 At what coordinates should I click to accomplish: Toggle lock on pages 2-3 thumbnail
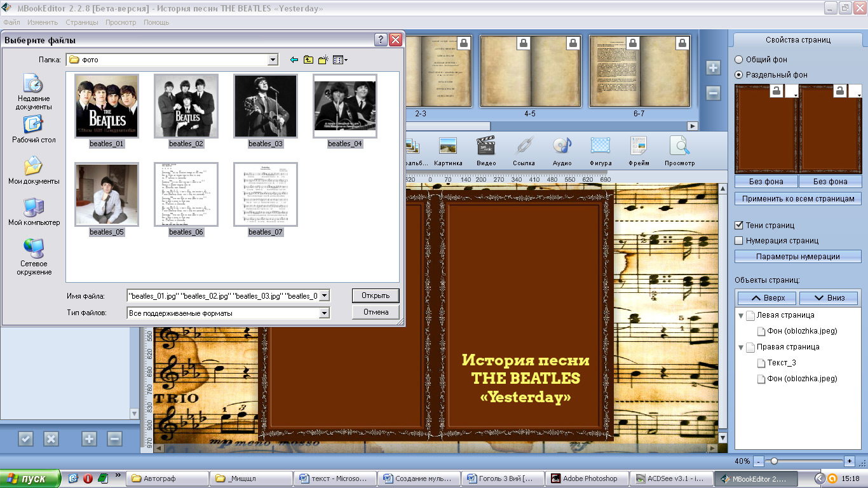464,43
